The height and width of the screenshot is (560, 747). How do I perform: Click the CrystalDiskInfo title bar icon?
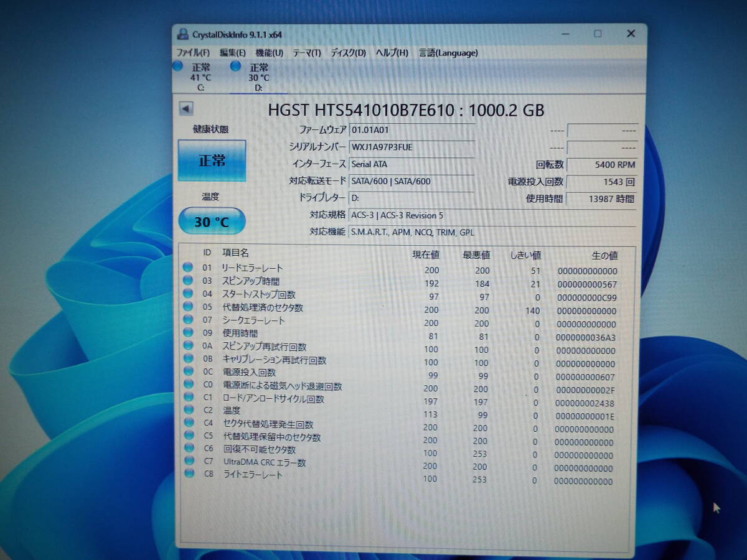click(182, 34)
